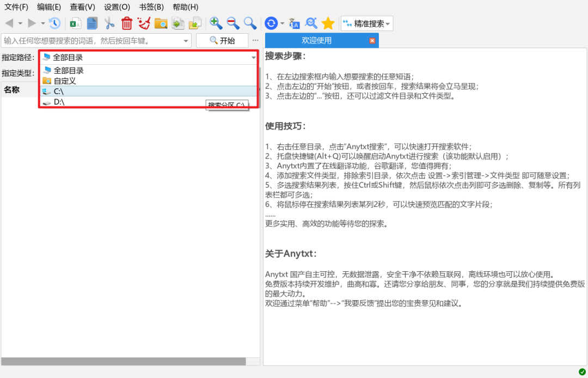Screen dimensions: 588x378
Task: Open the forward arrow history dropdown
Action: (x=43, y=23)
